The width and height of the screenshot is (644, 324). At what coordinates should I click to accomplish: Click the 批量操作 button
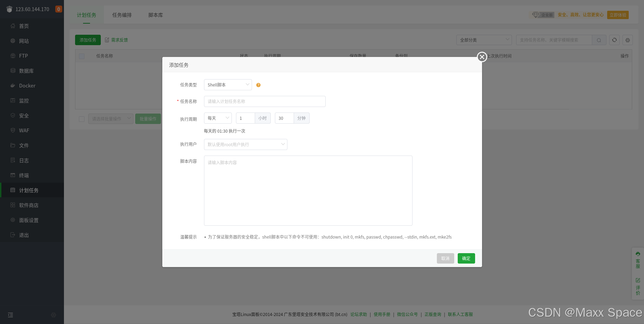pyautogui.click(x=148, y=119)
